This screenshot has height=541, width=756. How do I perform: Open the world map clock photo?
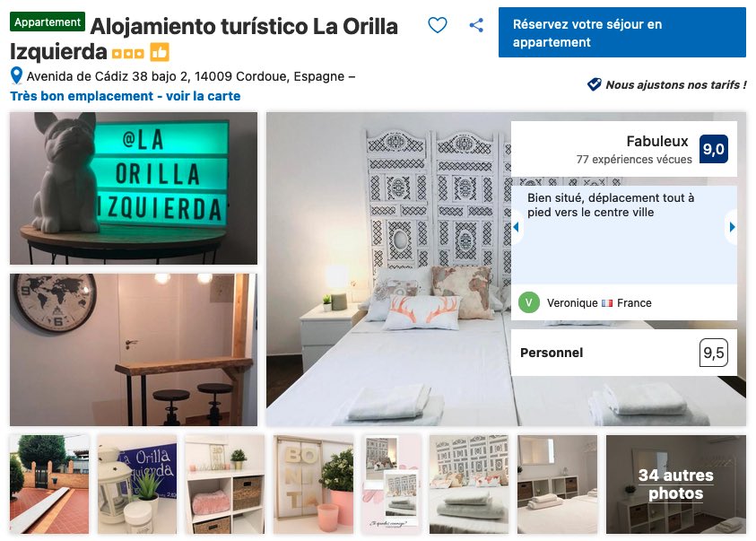pyautogui.click(x=134, y=350)
